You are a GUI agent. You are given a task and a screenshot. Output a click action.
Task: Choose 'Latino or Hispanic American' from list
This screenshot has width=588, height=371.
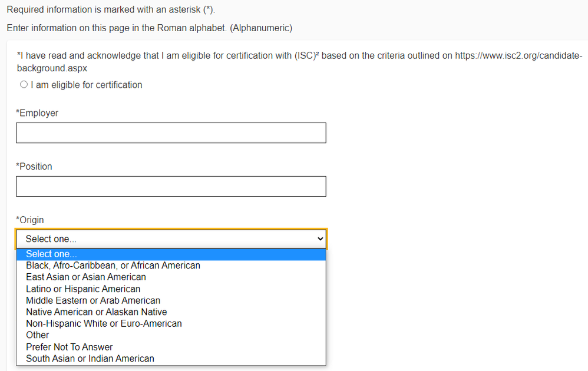tap(83, 289)
